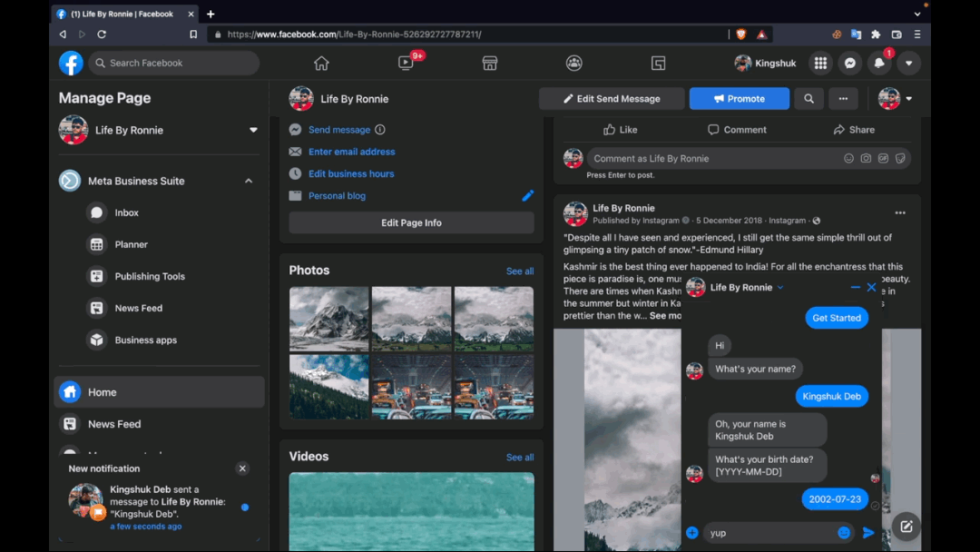
Task: Click the Comment button on the post
Action: coord(737,130)
